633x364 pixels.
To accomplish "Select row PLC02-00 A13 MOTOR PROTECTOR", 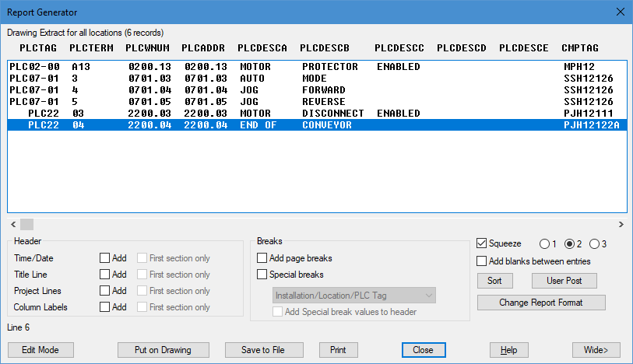I will tap(317, 67).
